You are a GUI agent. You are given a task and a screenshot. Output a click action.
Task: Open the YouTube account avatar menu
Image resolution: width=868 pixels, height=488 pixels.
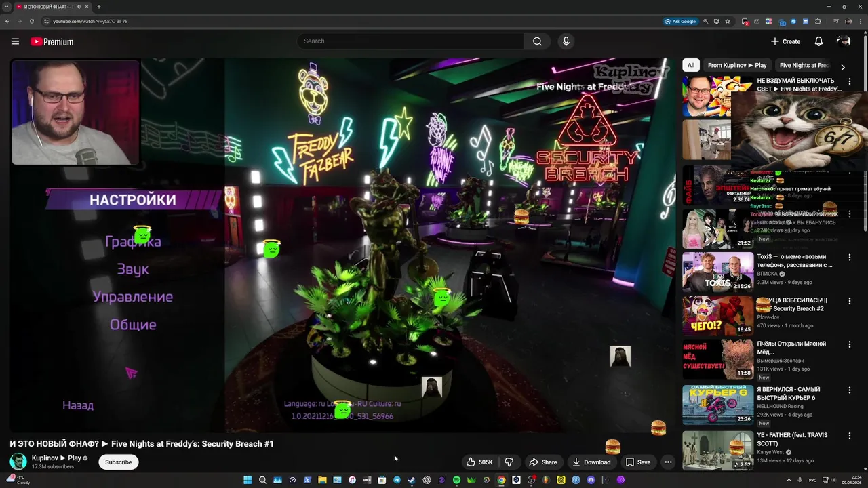coord(844,41)
